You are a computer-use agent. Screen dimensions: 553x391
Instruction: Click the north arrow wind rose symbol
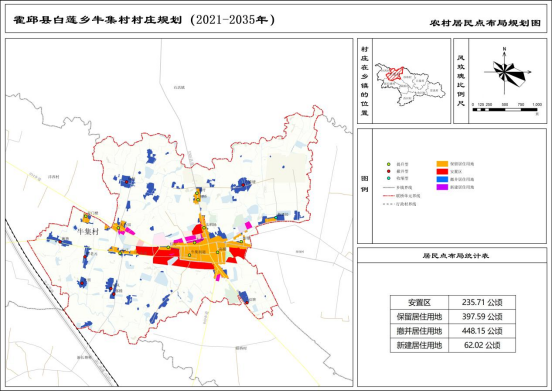point(505,72)
